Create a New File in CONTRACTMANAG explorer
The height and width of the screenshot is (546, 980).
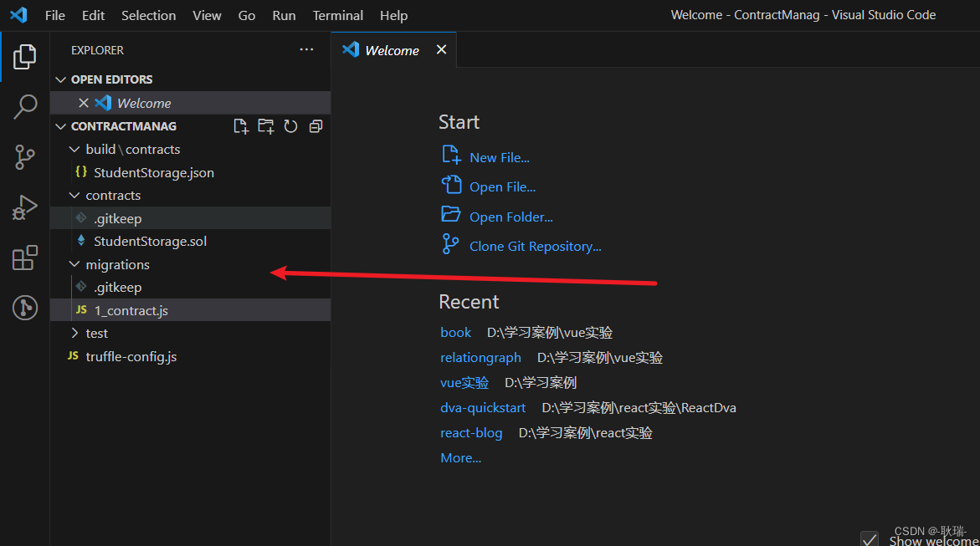pos(240,125)
